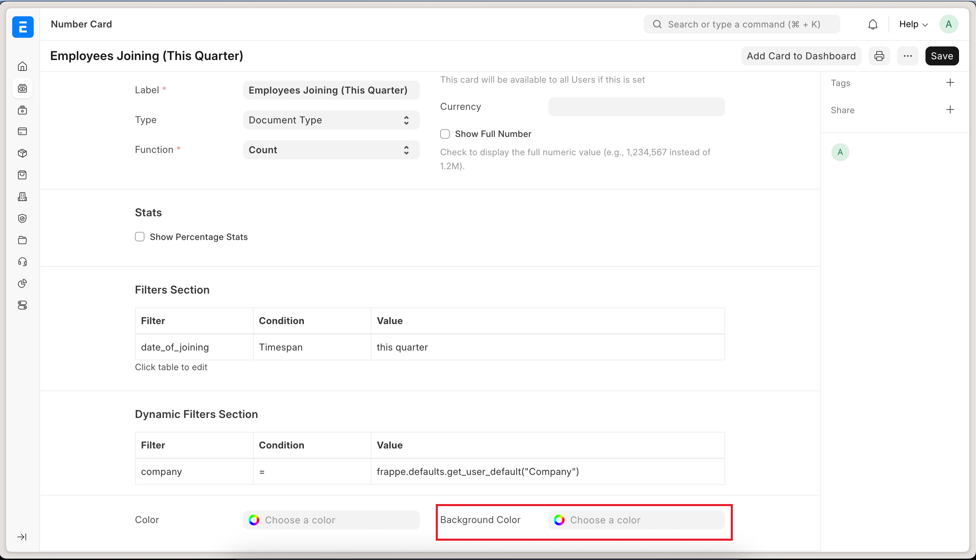The width and height of the screenshot is (976, 560).
Task: Open the Type dropdown
Action: click(x=331, y=120)
